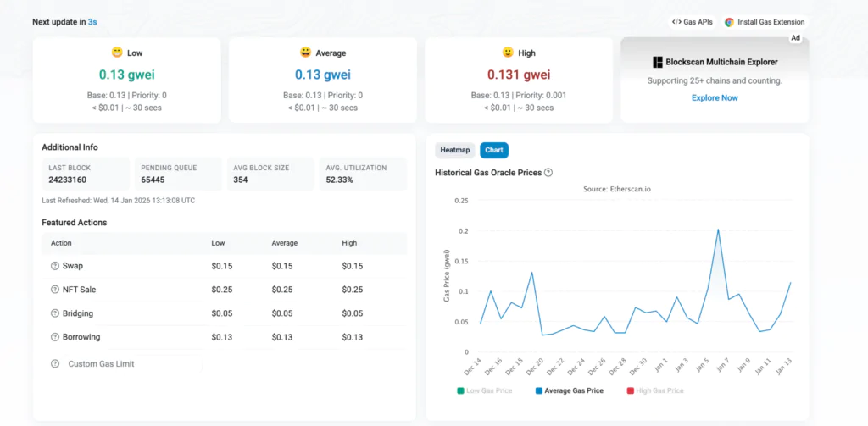Follow the Explore Now link
This screenshot has width=868, height=426.
click(715, 98)
